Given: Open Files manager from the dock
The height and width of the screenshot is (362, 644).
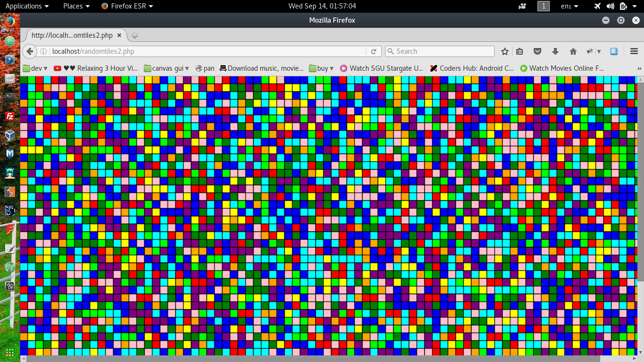Looking at the screenshot, I should (x=10, y=79).
